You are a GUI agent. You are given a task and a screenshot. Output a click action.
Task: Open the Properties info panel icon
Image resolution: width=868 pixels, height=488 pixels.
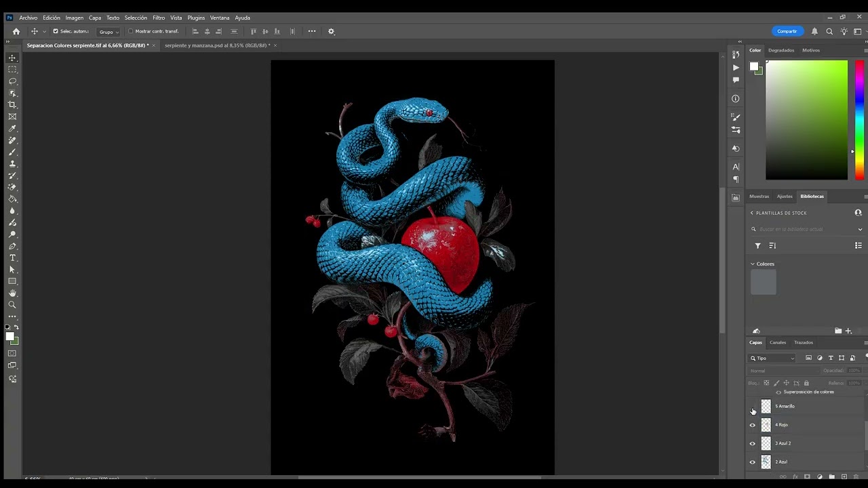point(736,98)
